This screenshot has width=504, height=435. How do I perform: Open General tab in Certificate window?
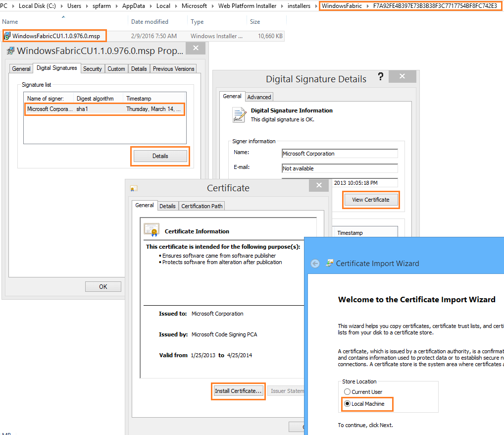(x=145, y=205)
